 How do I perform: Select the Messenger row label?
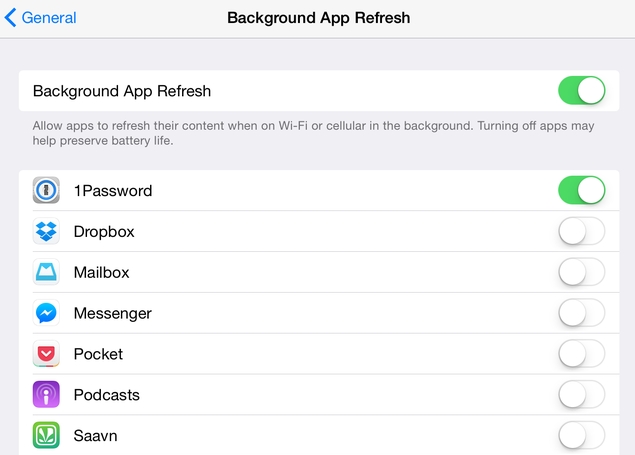coord(113,314)
